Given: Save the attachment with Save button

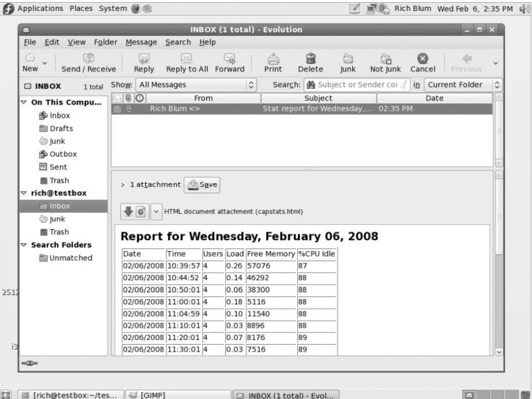Looking at the screenshot, I should point(202,185).
